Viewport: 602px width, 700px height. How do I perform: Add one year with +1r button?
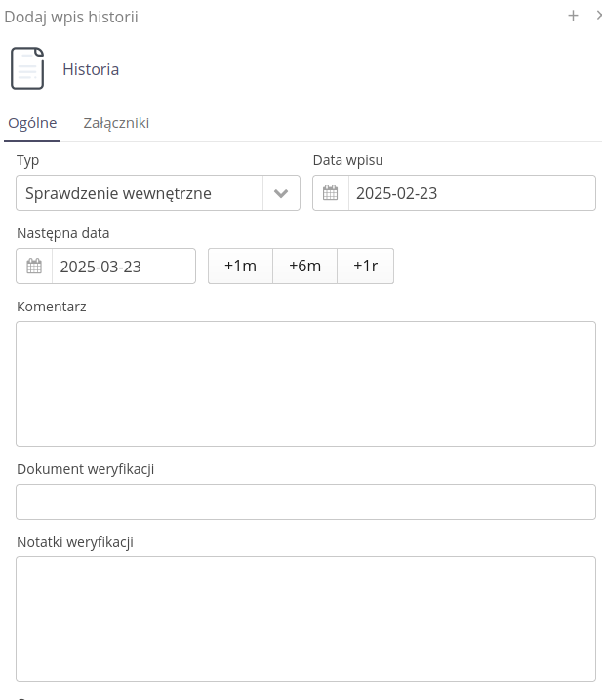[365, 267]
